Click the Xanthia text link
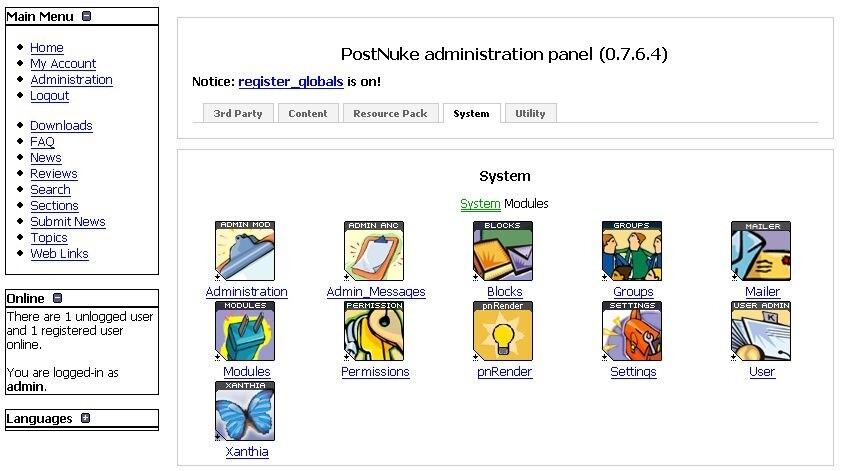This screenshot has width=854, height=471. pos(247,452)
